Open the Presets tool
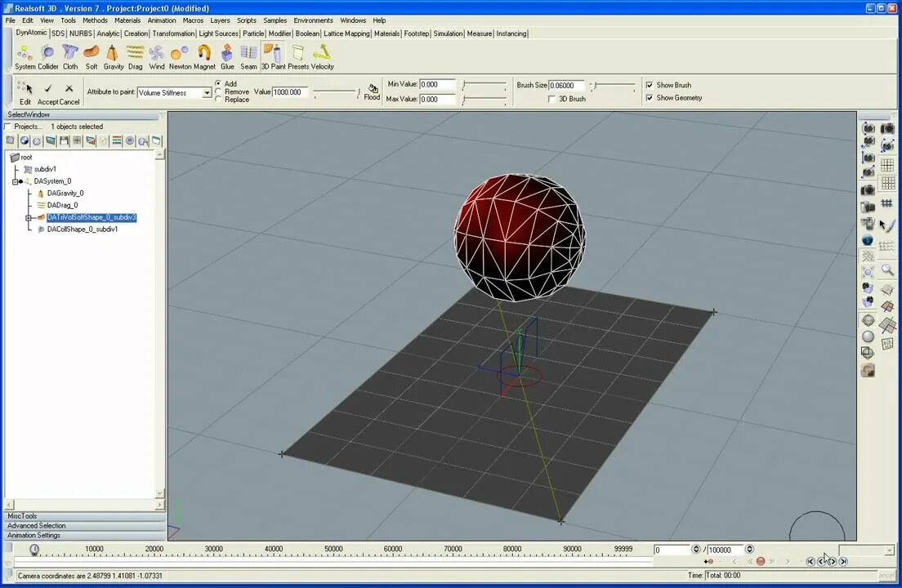 (298, 57)
